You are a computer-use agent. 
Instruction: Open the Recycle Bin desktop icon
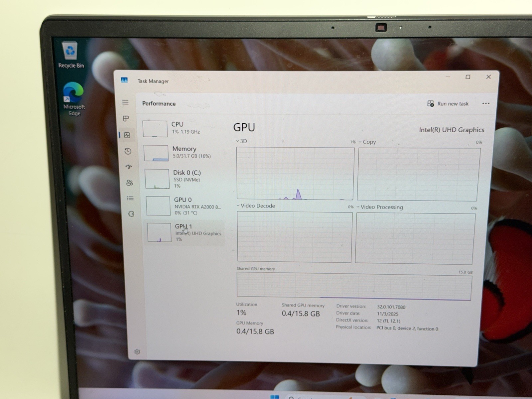click(71, 55)
